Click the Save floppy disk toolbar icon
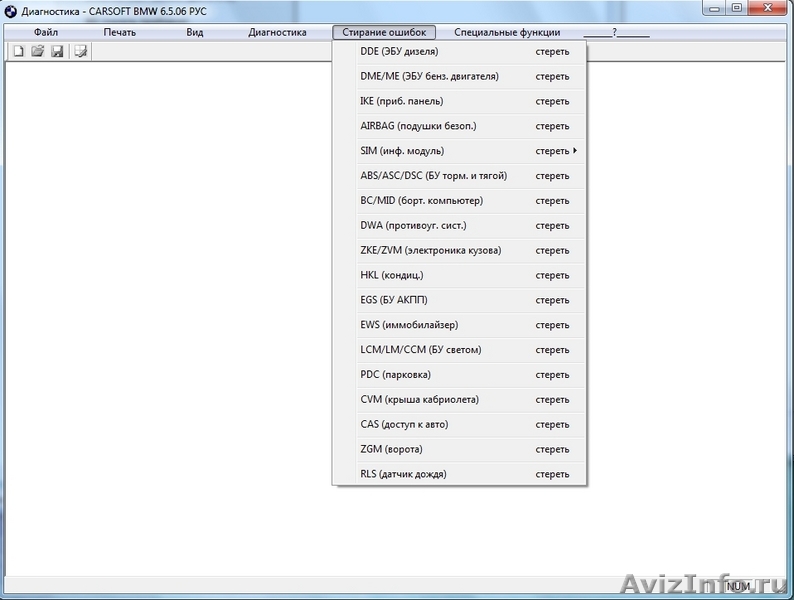 coord(57,51)
